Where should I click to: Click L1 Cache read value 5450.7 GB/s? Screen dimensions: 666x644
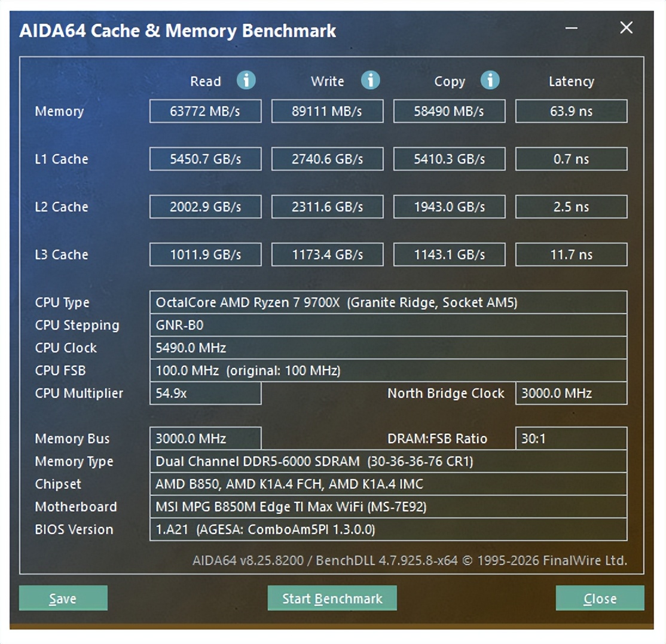click(206, 159)
